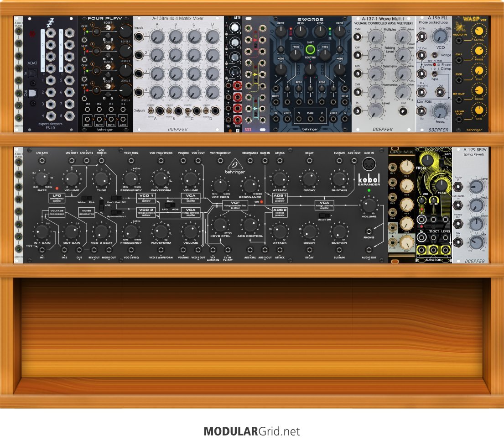Image resolution: width=504 pixels, height=441 pixels.
Task: Select the GATE IN jack
Action: [265, 161]
